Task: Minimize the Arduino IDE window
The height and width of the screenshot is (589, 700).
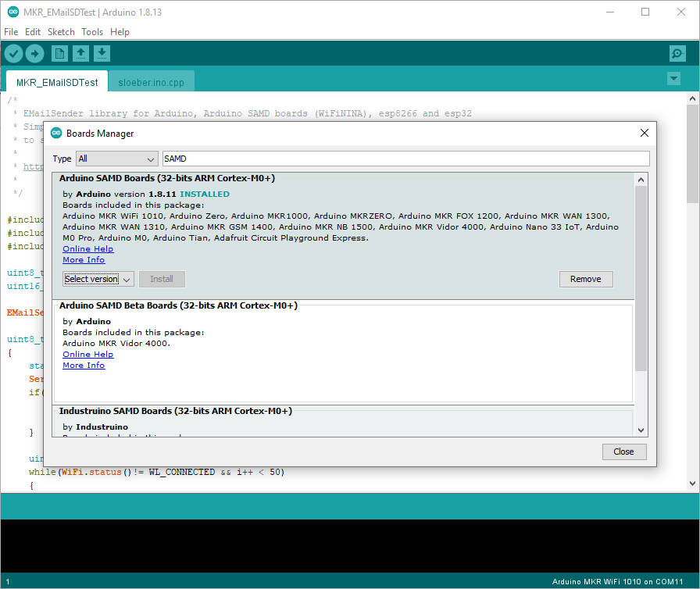Action: pyautogui.click(x=610, y=12)
